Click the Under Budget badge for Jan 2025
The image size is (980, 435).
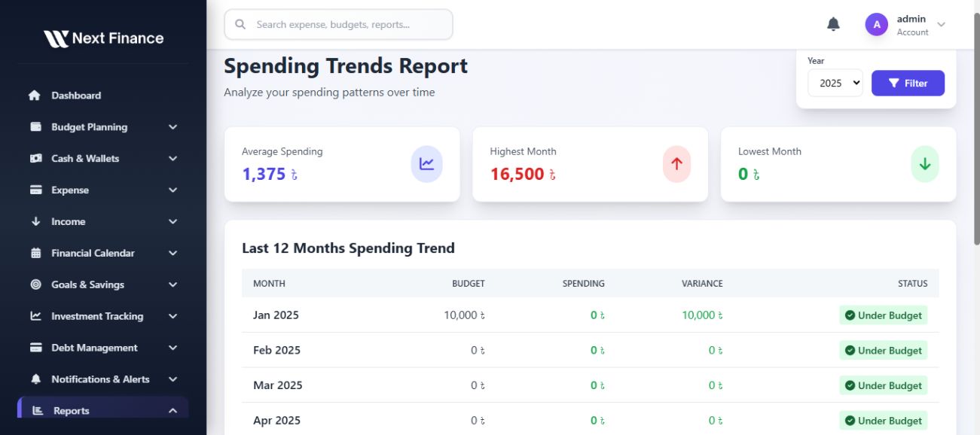pyautogui.click(x=884, y=315)
